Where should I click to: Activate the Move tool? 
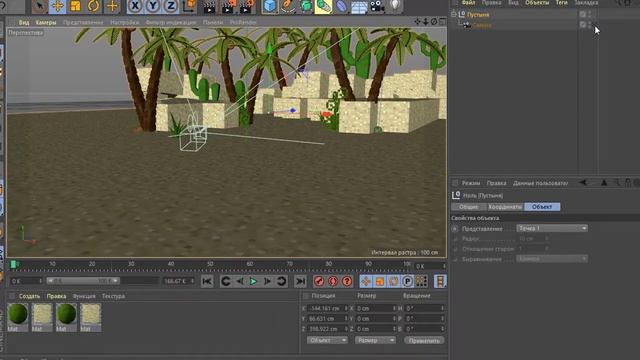point(58,6)
